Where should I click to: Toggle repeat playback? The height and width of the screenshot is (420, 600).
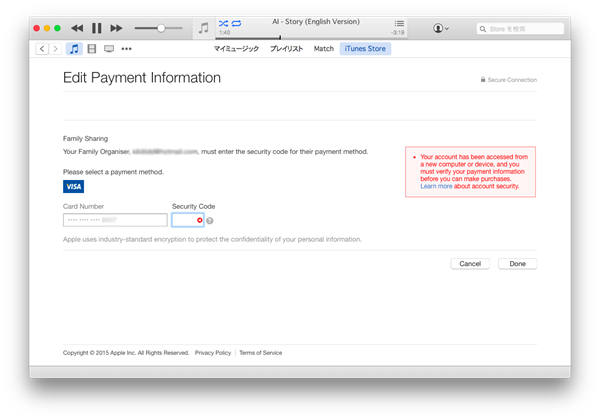pos(236,23)
